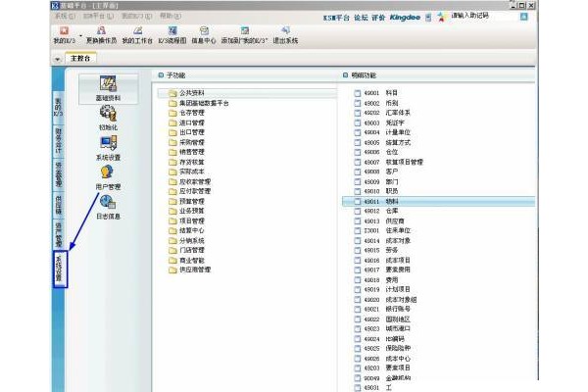588x392 pixels.
Task: Open 我的工作台 workbench icon
Action: point(137,35)
